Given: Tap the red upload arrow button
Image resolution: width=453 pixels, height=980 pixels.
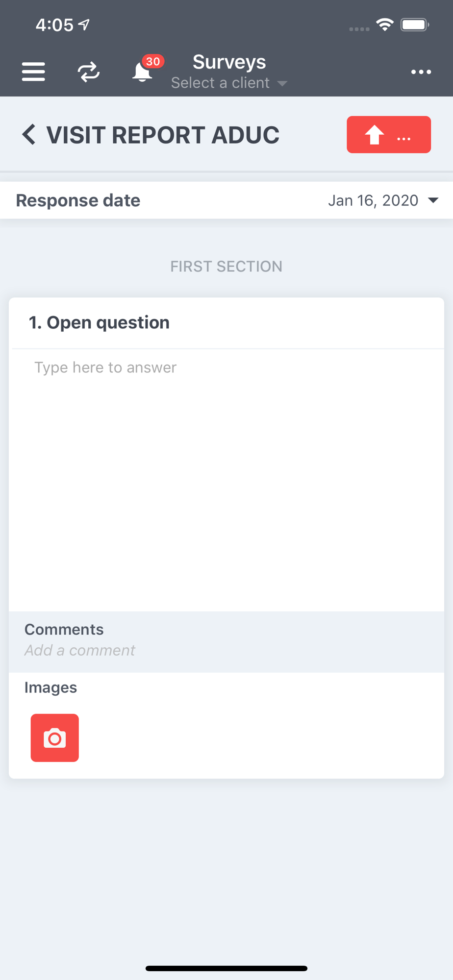Looking at the screenshot, I should (389, 135).
